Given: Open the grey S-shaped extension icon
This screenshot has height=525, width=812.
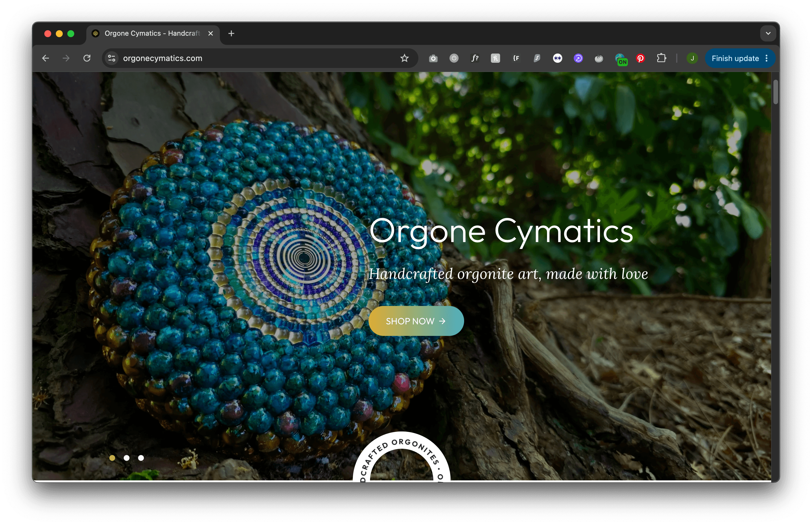Looking at the screenshot, I should coord(537,58).
